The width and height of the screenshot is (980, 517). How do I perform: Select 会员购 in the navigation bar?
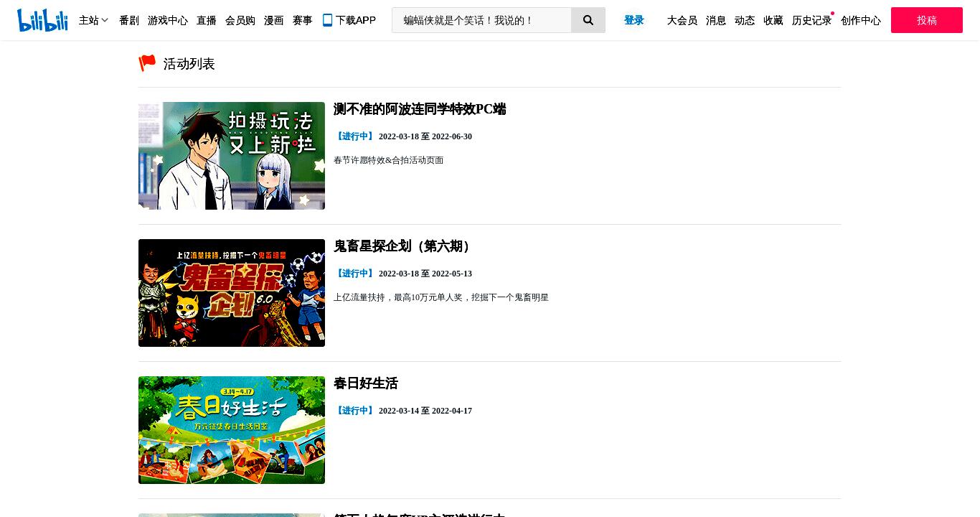coord(240,20)
